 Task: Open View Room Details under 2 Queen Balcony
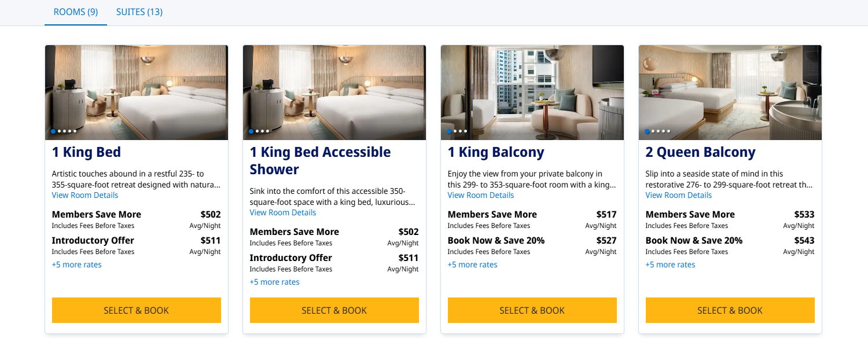679,195
